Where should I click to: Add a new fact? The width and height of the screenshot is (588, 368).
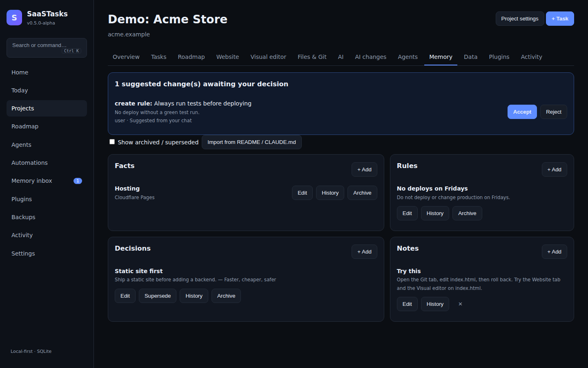[x=364, y=170]
